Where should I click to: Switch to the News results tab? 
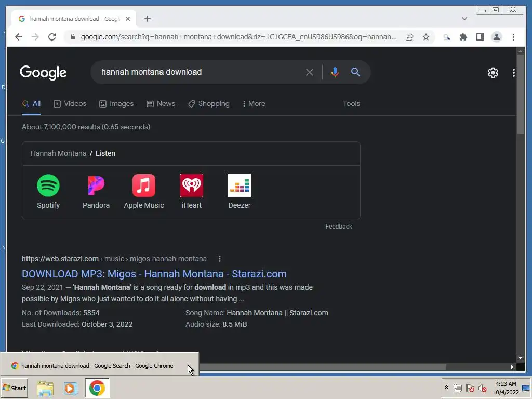coord(161,104)
